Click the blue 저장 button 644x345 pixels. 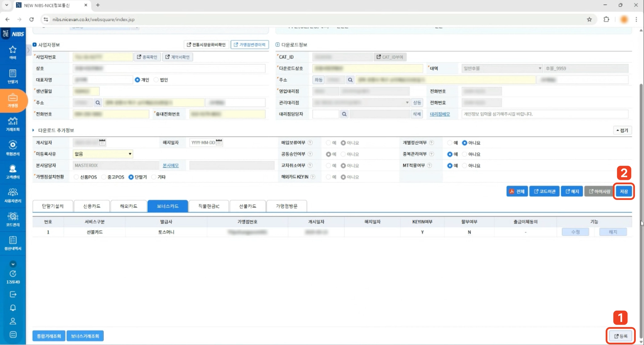pos(624,191)
